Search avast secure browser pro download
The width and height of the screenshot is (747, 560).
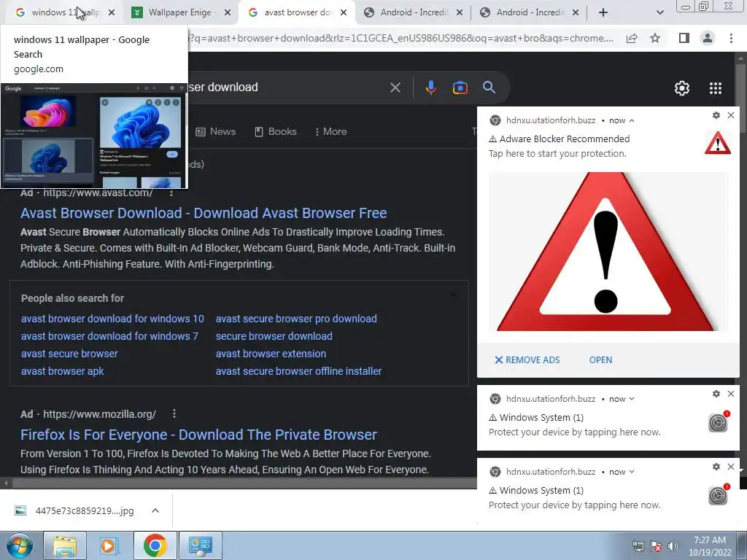point(296,319)
